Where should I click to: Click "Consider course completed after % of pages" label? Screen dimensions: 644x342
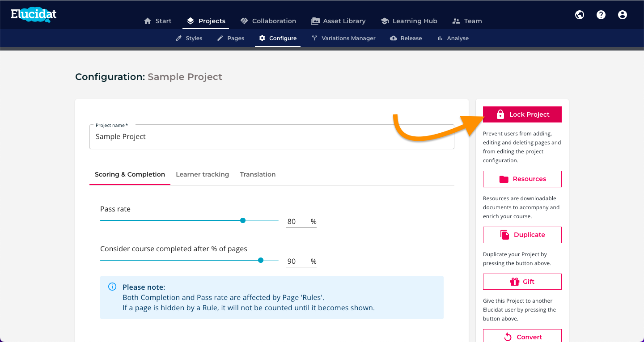point(174,249)
